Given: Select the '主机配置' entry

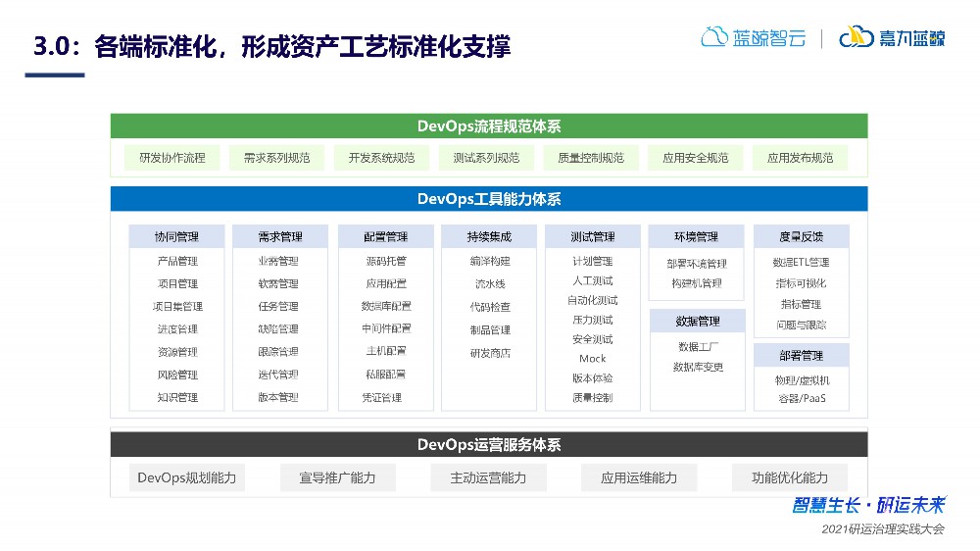Looking at the screenshot, I should (x=385, y=351).
